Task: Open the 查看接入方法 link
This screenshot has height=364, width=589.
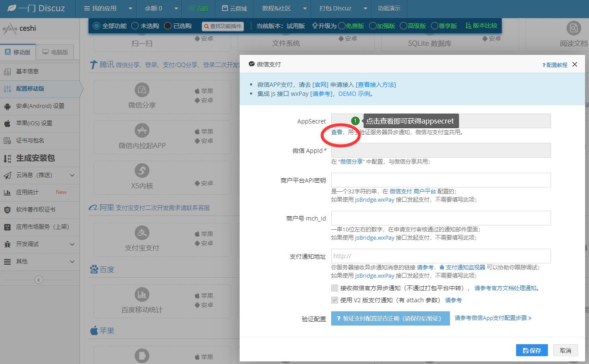Action: coord(376,85)
